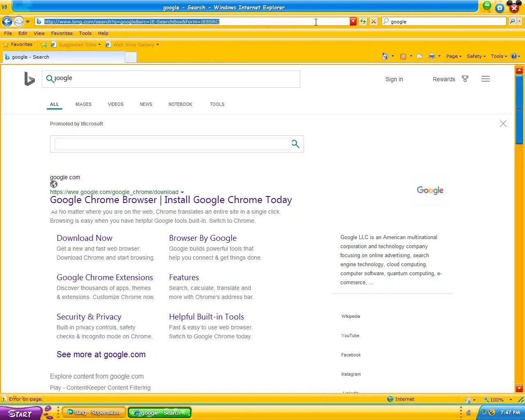Open the Tools menu in menu bar

[x=85, y=33]
